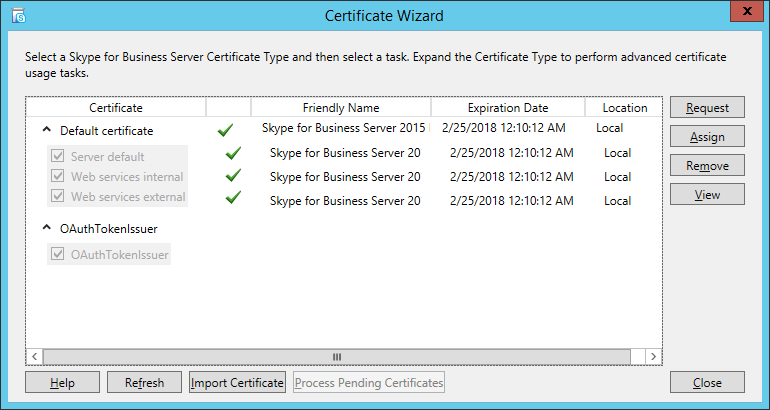Viewport: 770px width, 410px height.
Task: Click Local location in Web services external row
Action: click(x=618, y=200)
